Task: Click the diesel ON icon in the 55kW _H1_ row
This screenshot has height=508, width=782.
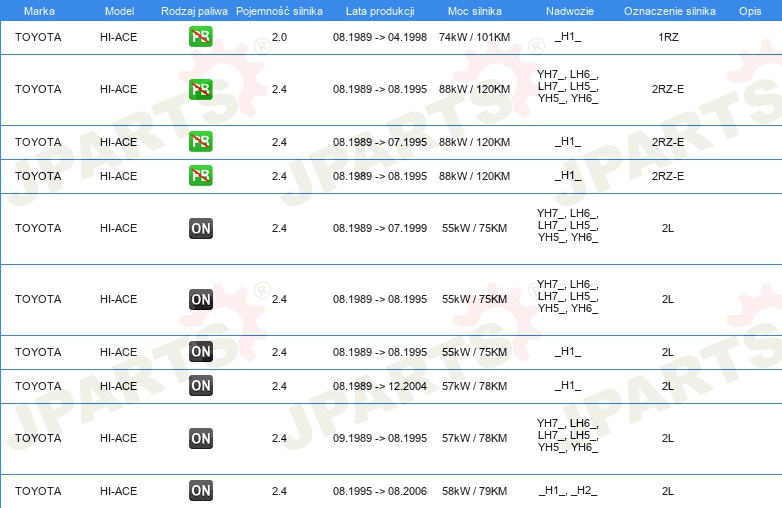Action: point(200,351)
